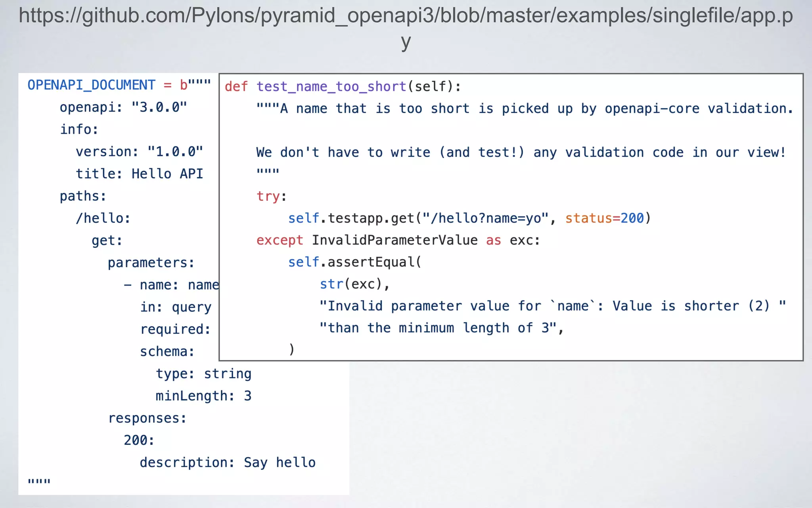Click the 'except InvalidParameterValue as exc:' line
The width and height of the screenshot is (812, 508).
(398, 240)
